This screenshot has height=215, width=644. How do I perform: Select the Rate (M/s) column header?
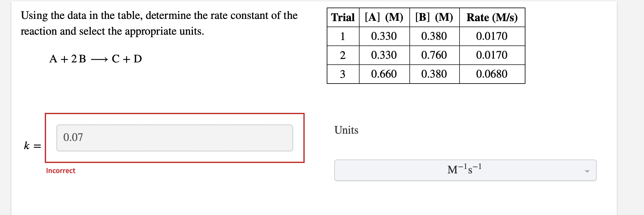[492, 18]
